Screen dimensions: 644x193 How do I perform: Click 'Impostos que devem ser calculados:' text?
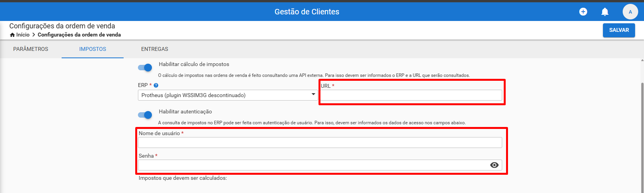tap(183, 178)
